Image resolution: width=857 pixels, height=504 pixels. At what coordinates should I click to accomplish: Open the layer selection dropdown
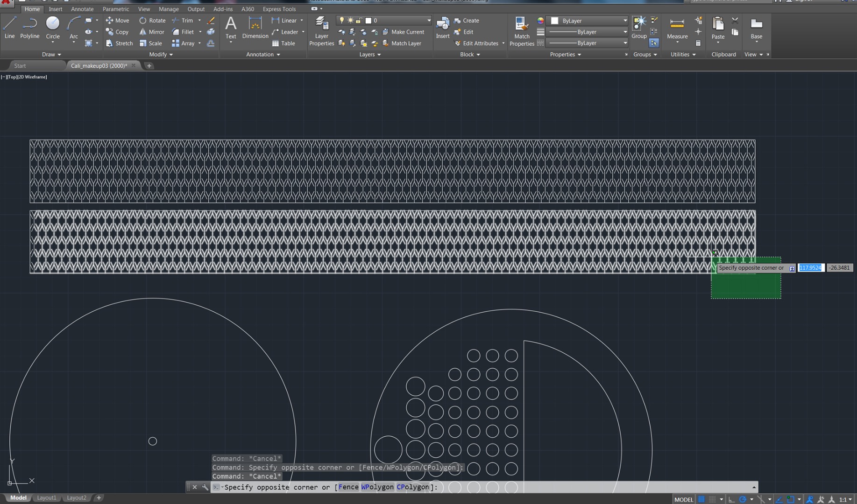384,21
